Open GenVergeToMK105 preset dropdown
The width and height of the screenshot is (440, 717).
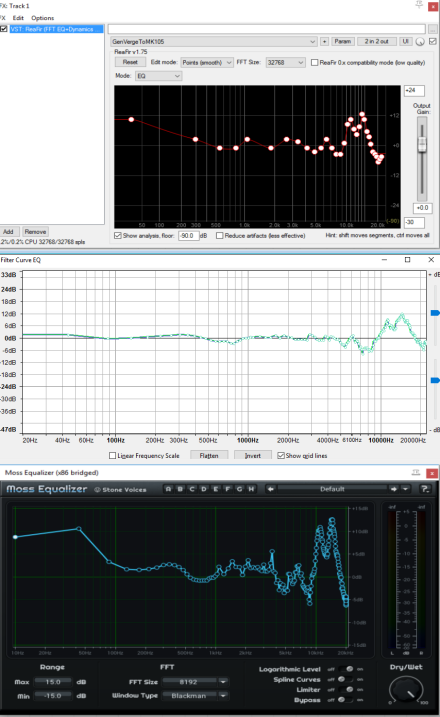click(x=214, y=41)
